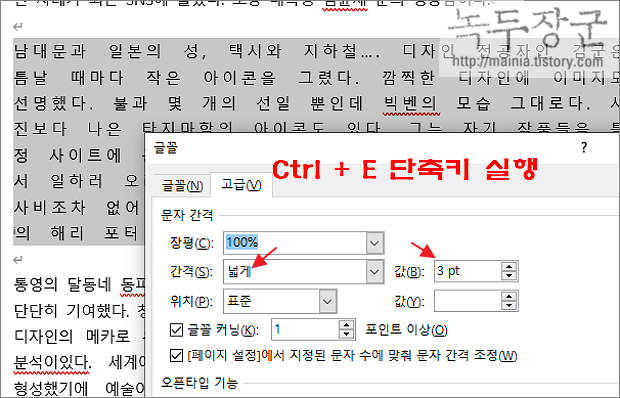Decrease 값(Y) with down spinner arrow
This screenshot has height=398, width=620.
tap(509, 306)
